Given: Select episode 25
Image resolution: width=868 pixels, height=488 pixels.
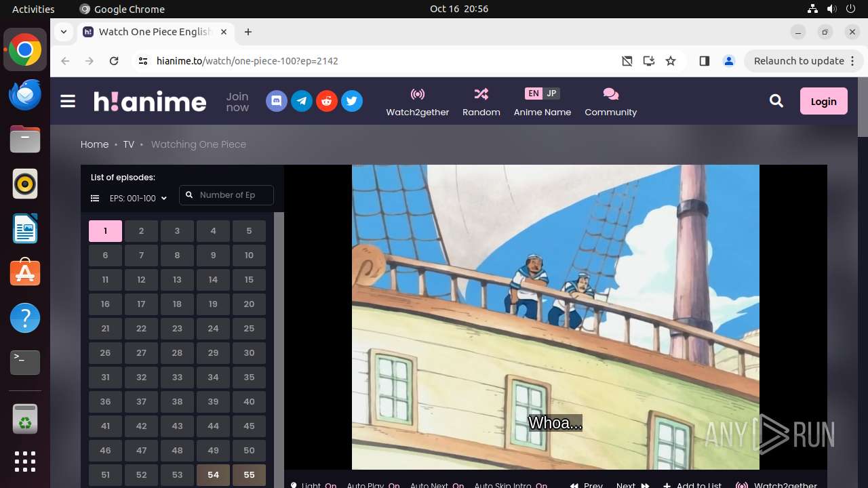Looking at the screenshot, I should pos(249,329).
